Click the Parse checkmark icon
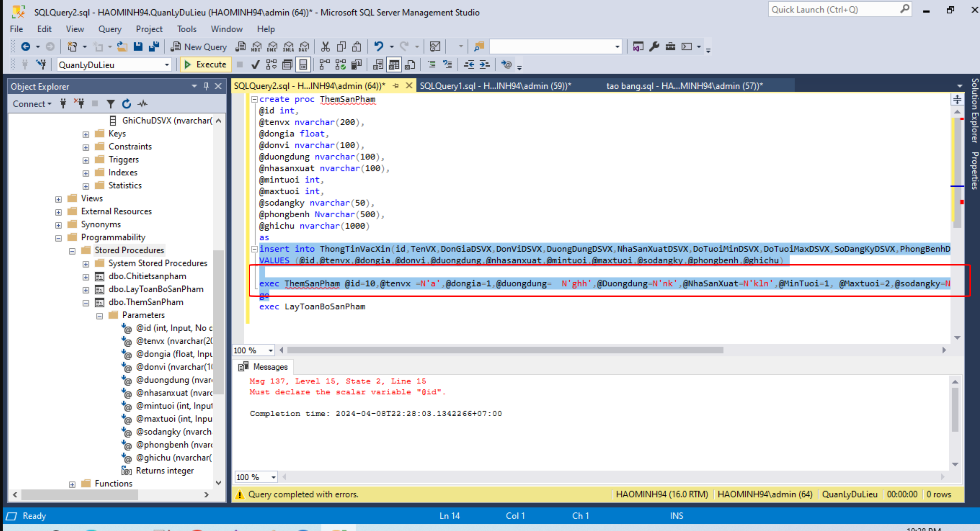980x531 pixels. (x=256, y=65)
